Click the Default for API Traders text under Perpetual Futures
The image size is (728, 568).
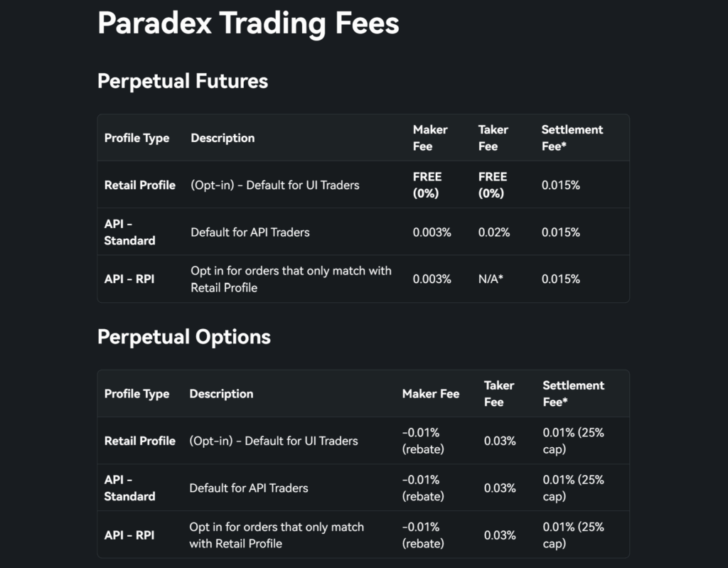[250, 232]
